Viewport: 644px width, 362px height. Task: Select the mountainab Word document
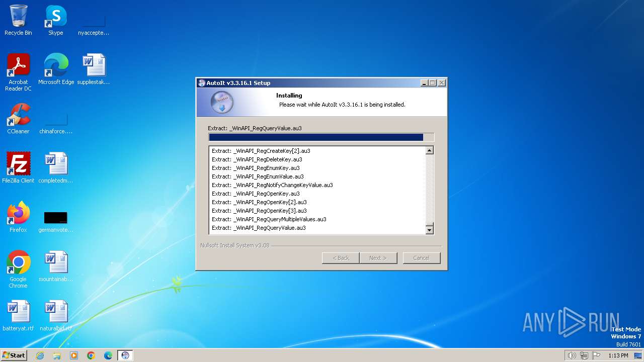click(56, 266)
